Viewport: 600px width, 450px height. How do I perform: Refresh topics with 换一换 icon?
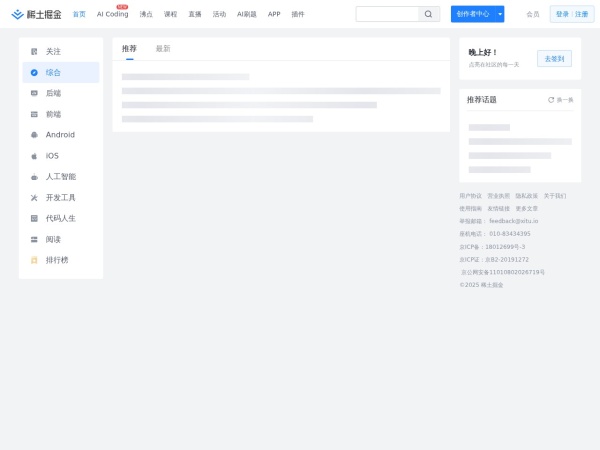551,100
